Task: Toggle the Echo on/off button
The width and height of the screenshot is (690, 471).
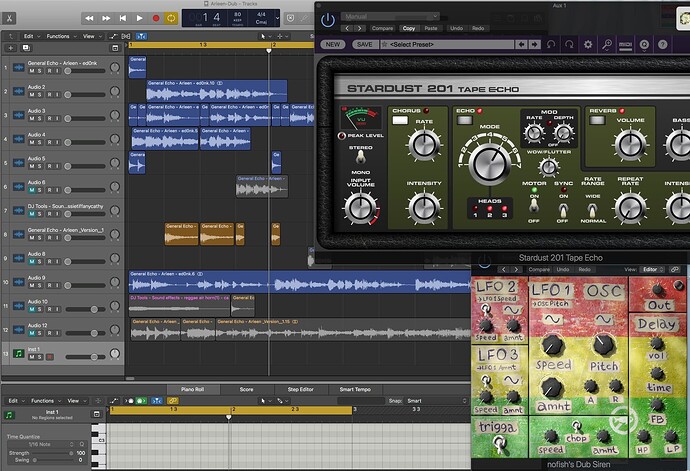Action: tap(464, 120)
